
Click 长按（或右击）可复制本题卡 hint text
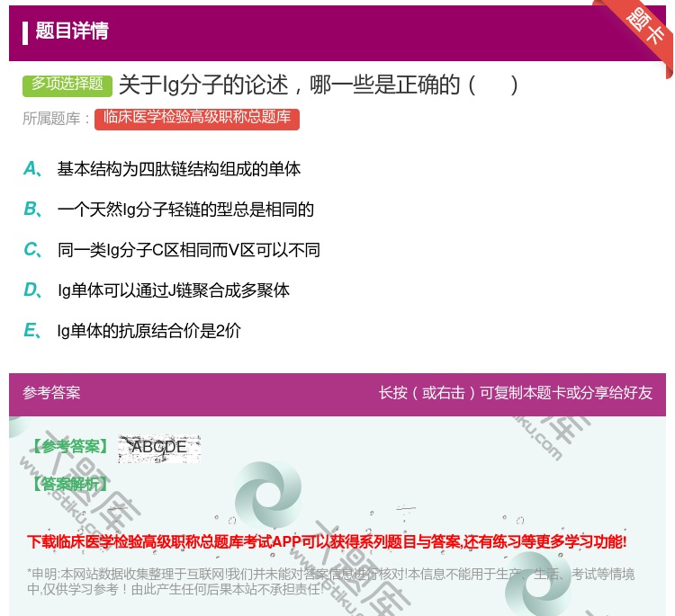pos(516,393)
